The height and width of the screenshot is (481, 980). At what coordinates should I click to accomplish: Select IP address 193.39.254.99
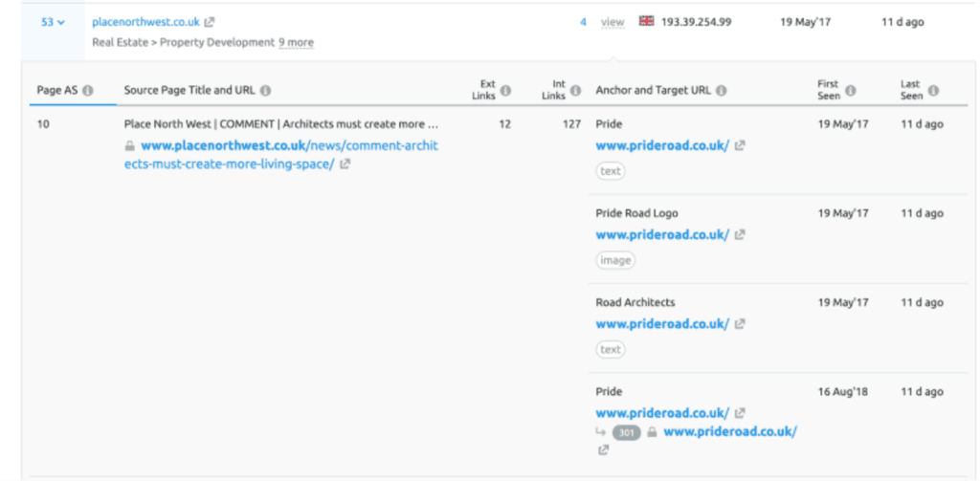(697, 22)
